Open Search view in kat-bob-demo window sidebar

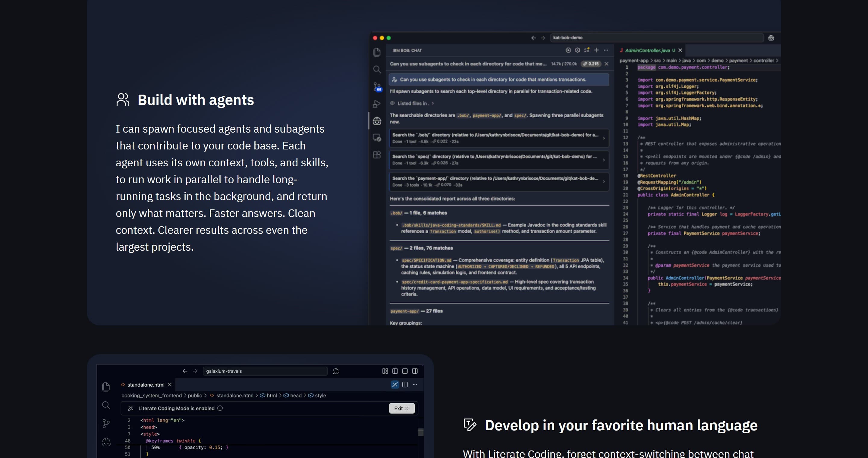377,69
